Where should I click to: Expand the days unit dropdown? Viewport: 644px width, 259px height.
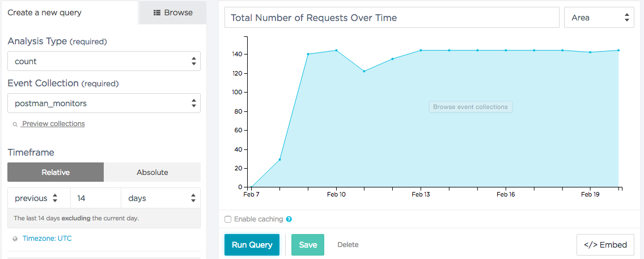click(x=160, y=198)
